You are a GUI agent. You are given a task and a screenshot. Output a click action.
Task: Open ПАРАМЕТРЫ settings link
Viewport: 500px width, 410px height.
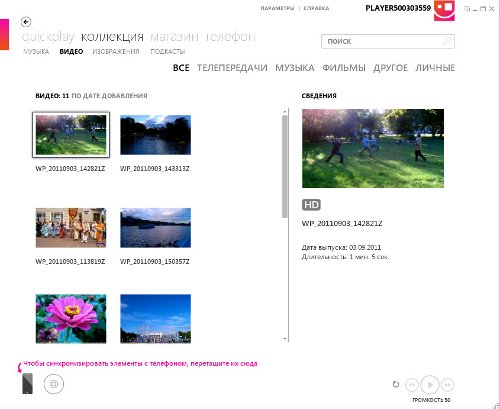[x=277, y=8]
